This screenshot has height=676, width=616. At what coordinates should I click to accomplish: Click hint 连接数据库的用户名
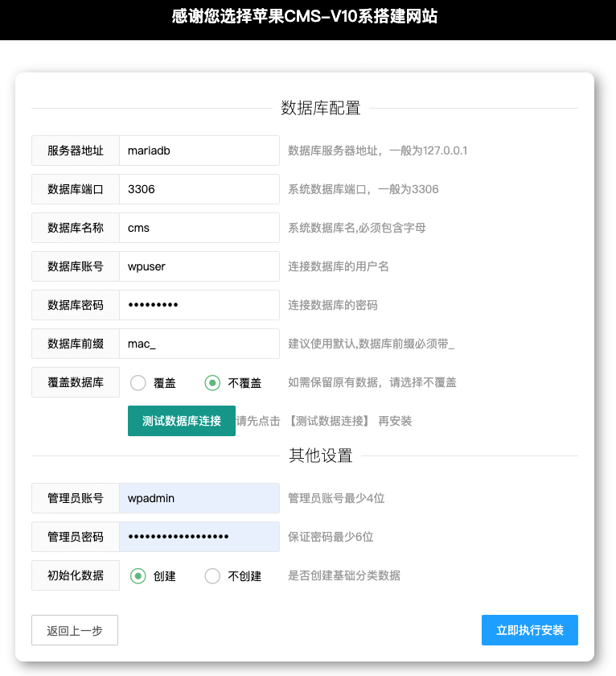(x=338, y=266)
